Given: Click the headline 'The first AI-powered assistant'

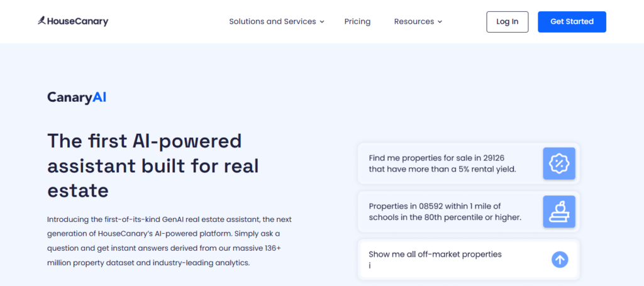Looking at the screenshot, I should (153, 166).
